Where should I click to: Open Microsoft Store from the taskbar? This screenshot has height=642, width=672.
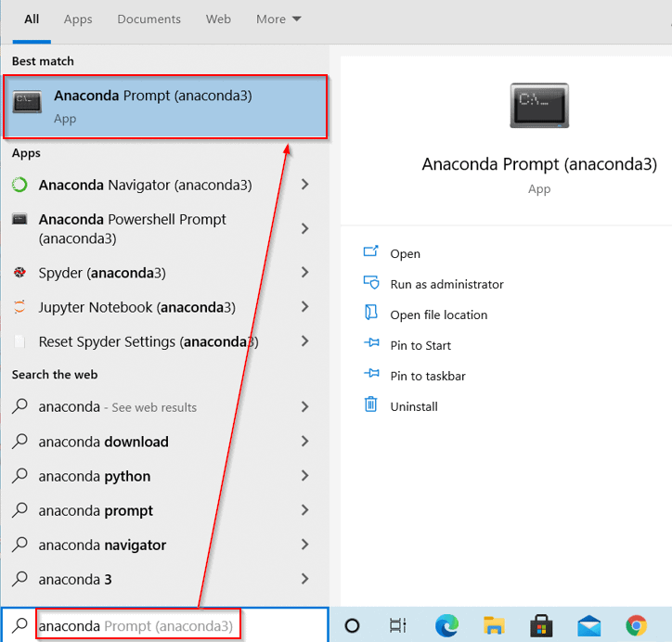541,625
